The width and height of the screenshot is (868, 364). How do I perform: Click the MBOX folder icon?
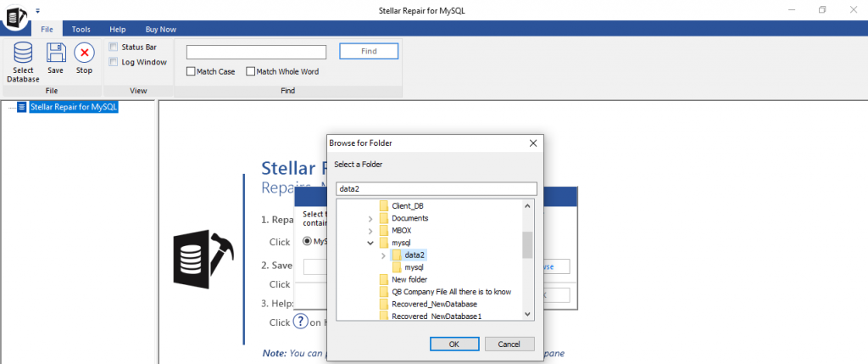pos(384,231)
